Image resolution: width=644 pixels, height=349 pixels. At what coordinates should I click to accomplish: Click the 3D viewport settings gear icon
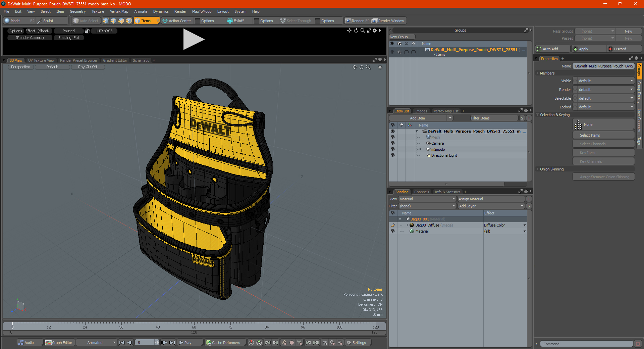(380, 67)
